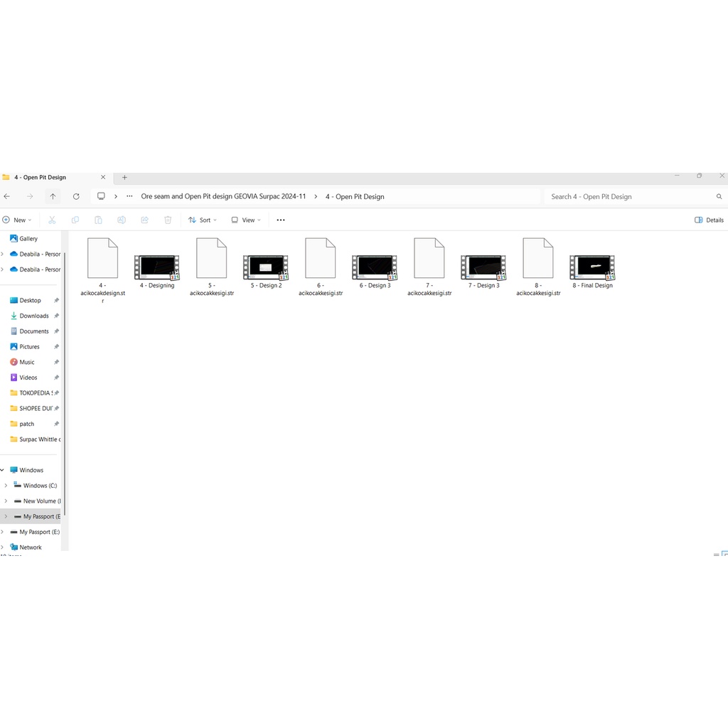Expand the Windows (C:) drive

pos(6,486)
